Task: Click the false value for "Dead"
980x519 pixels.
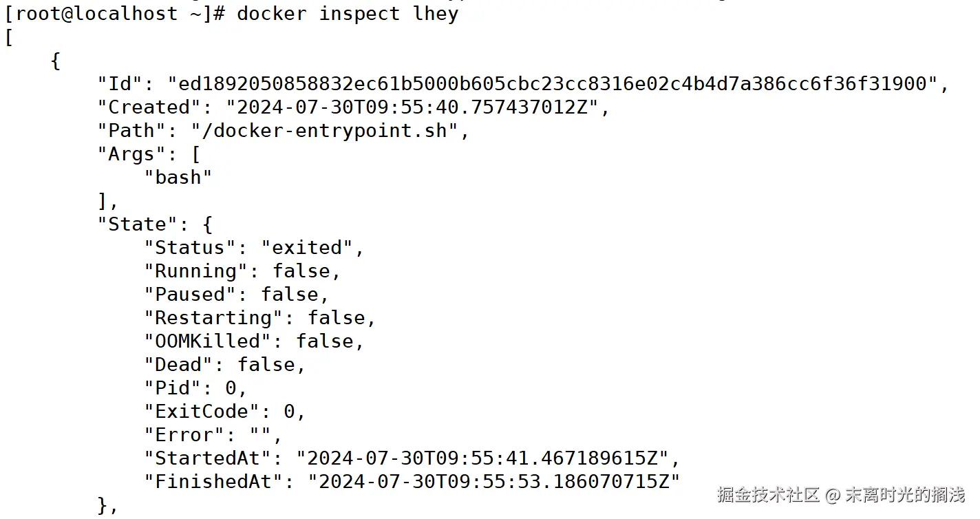Action: [x=266, y=365]
